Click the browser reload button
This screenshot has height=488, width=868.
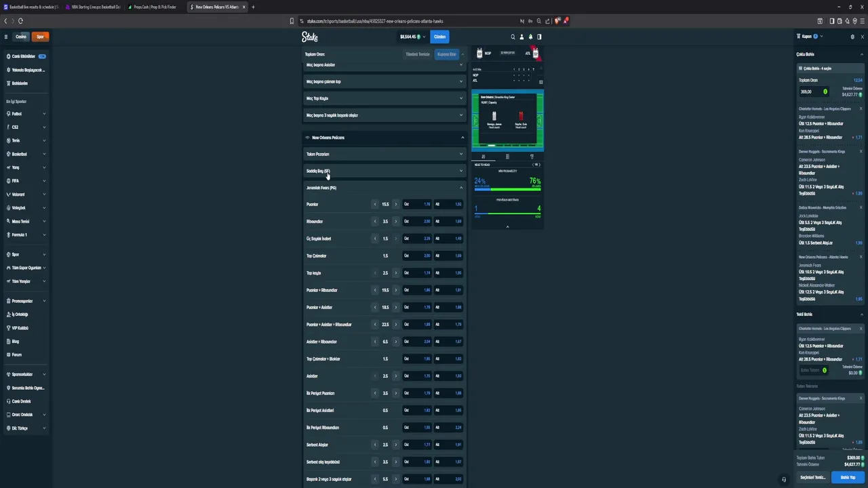[20, 21]
